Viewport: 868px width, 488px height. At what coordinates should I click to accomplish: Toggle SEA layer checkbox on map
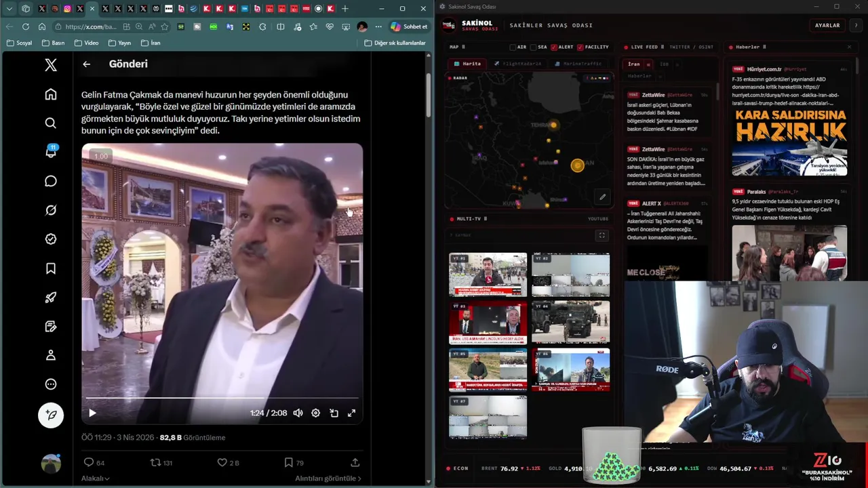click(534, 47)
